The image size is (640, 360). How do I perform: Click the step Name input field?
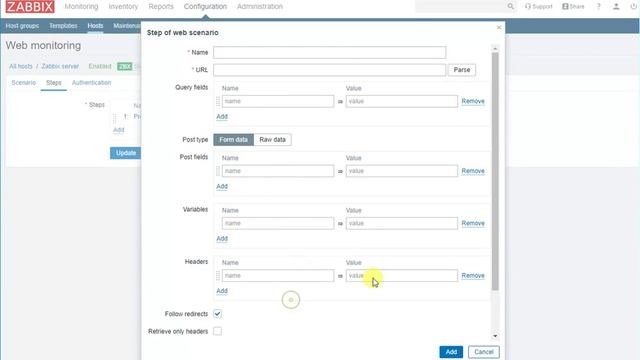click(329, 52)
